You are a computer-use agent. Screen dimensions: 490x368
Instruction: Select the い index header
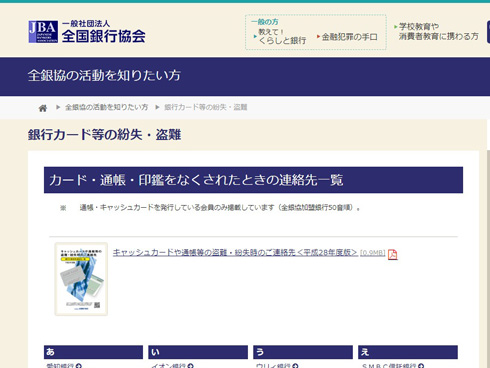[198, 352]
